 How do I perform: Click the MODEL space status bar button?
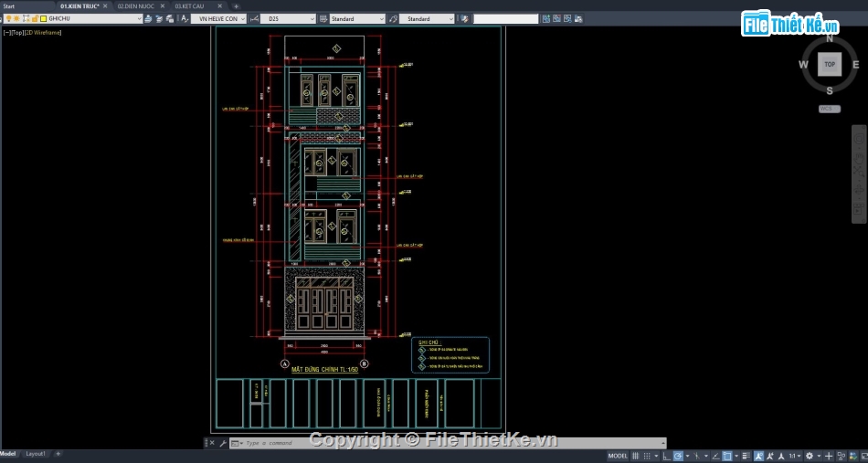pos(618,456)
